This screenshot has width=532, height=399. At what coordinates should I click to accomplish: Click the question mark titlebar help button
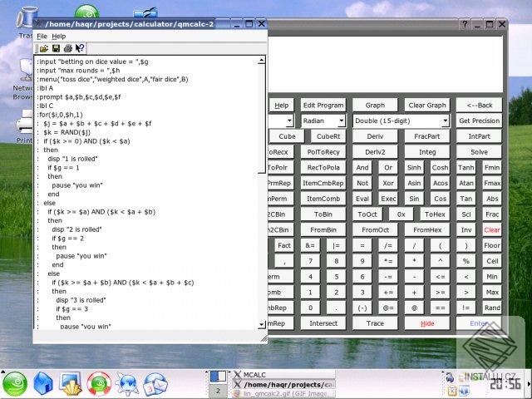click(465, 24)
